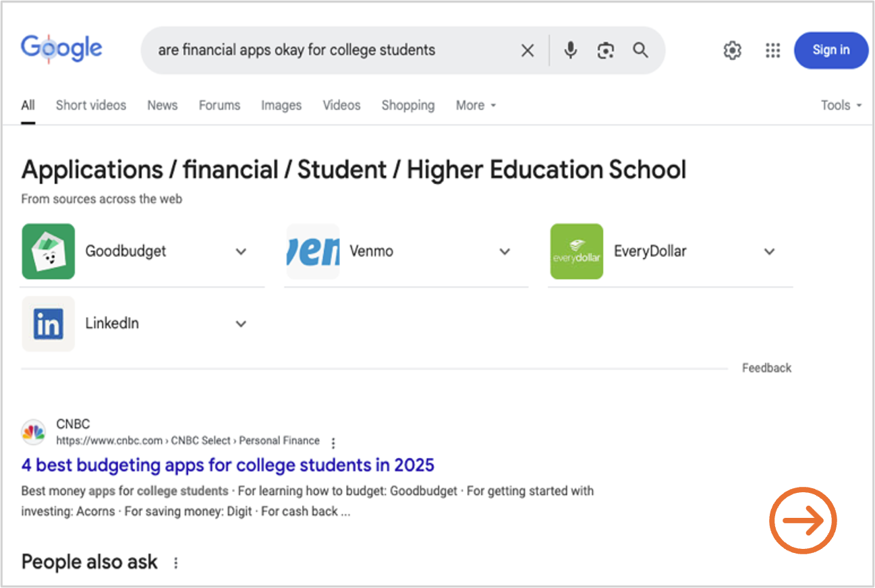Click the Venmo label text
Viewport: 875px width, 588px height.
(x=371, y=251)
